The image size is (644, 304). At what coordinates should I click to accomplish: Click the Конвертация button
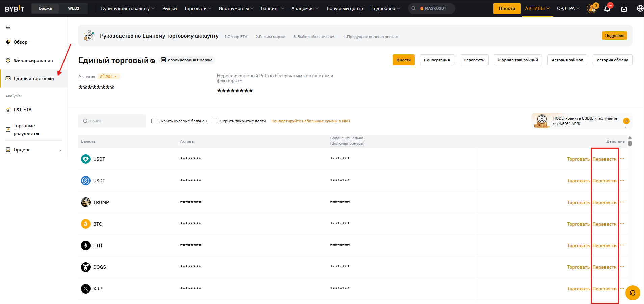pos(437,60)
